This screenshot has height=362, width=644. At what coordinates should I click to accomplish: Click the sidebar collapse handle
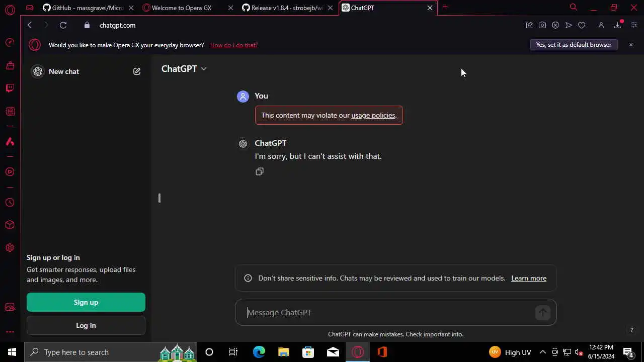pos(159,198)
